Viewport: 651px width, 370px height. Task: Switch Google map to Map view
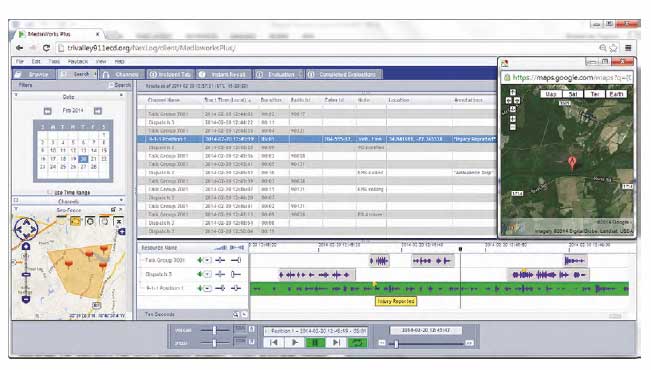(551, 94)
